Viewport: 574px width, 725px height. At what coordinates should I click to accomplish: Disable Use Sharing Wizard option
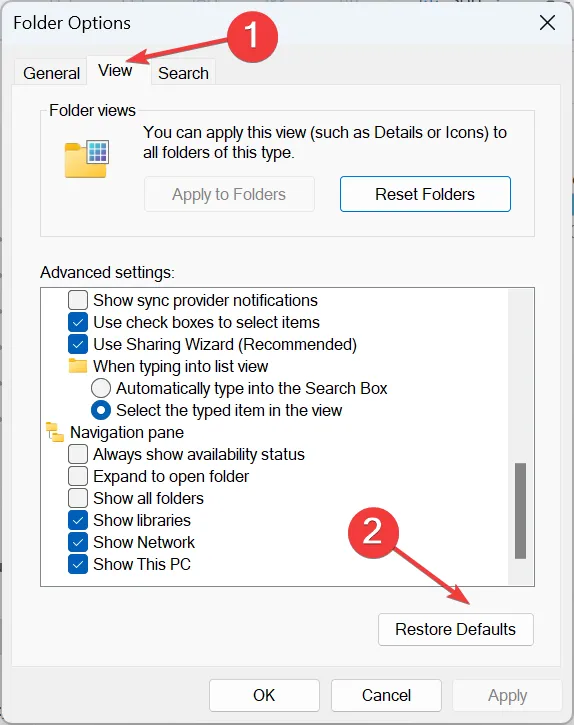[x=78, y=344]
